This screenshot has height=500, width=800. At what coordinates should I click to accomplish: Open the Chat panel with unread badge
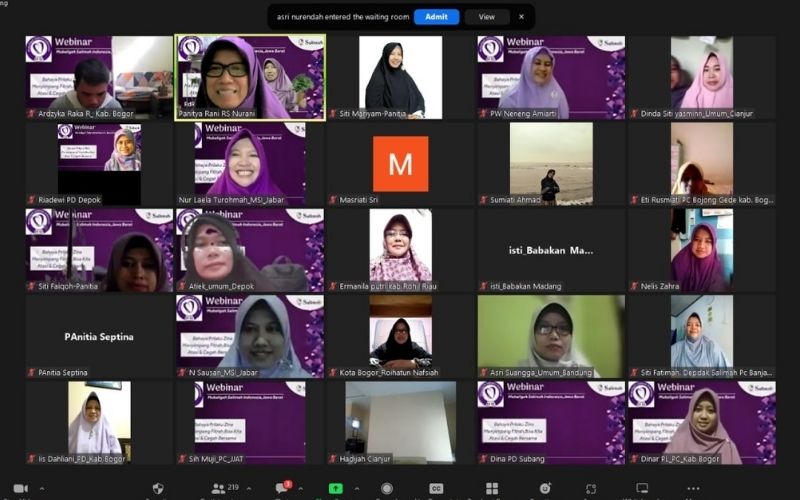click(282, 489)
